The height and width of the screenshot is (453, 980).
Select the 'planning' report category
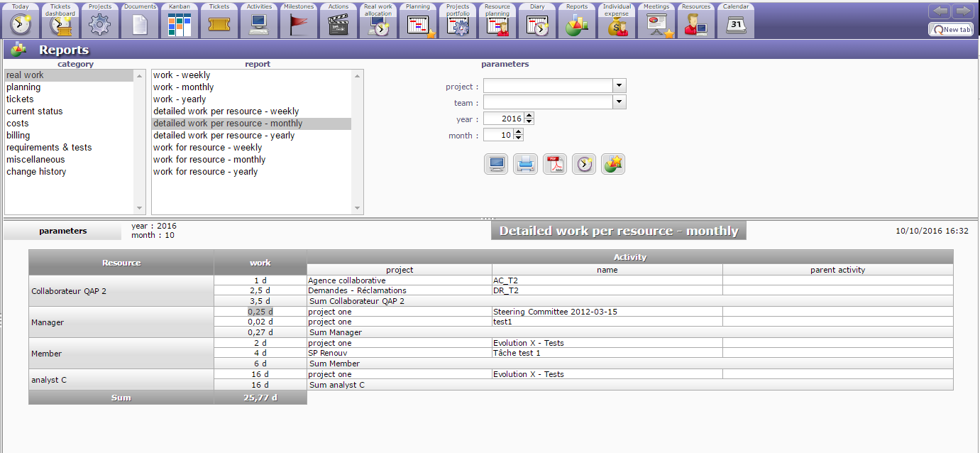(x=23, y=87)
